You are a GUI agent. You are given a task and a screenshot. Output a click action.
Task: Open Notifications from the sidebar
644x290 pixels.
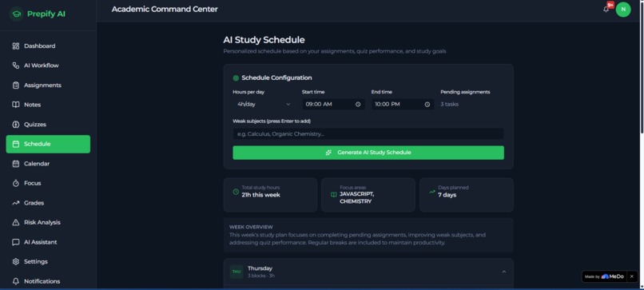click(48, 281)
